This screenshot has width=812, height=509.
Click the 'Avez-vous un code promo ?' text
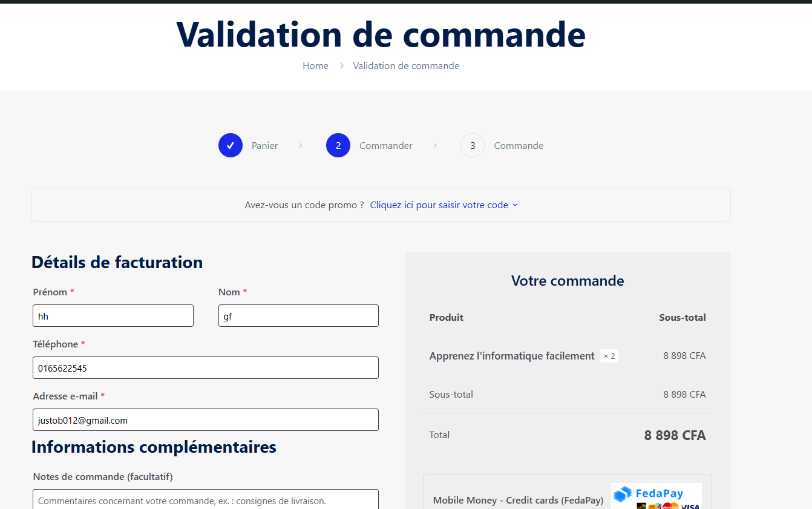point(304,205)
